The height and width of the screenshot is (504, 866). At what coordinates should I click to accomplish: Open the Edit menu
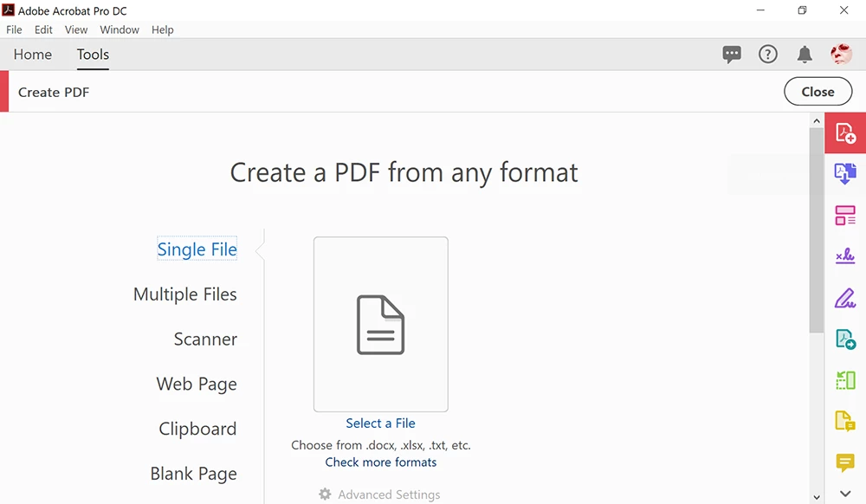(x=43, y=29)
